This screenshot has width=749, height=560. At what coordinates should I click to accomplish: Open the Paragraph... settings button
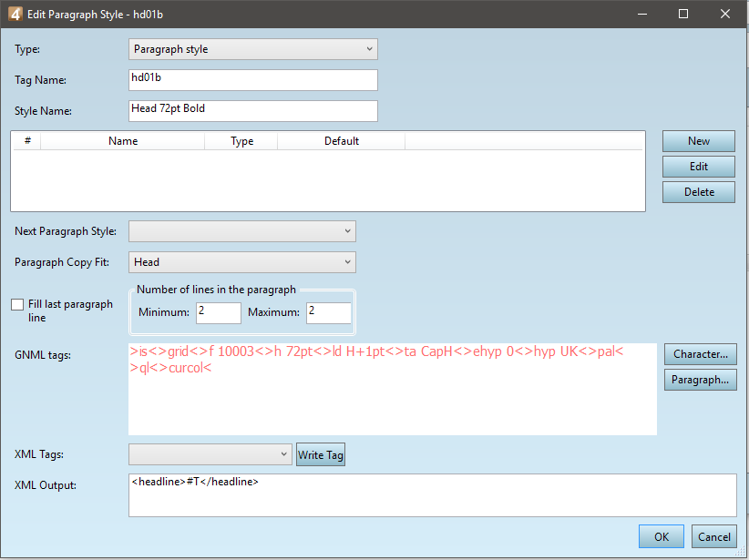(701, 380)
